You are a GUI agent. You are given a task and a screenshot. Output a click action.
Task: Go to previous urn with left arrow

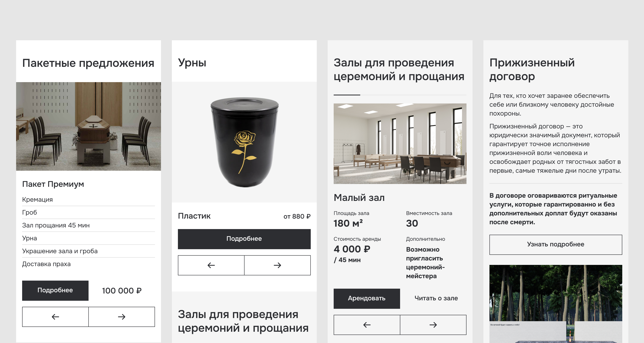coord(211,265)
